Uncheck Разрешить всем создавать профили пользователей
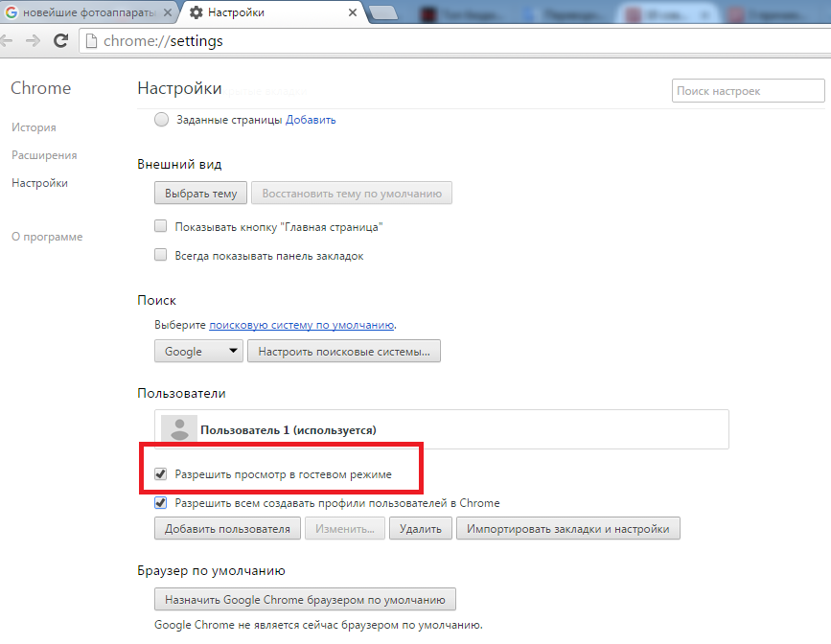This screenshot has height=644, width=831. point(161,502)
